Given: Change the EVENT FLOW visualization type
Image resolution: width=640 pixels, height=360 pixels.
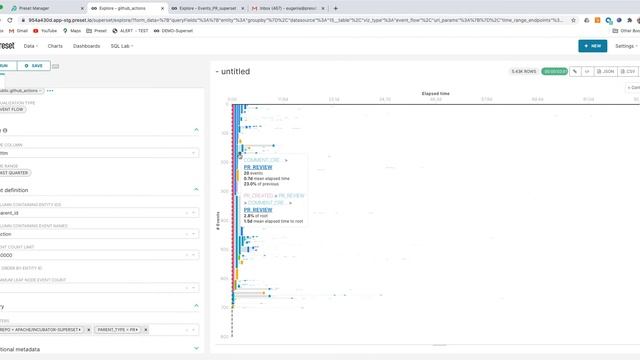Looking at the screenshot, I should (x=12, y=109).
